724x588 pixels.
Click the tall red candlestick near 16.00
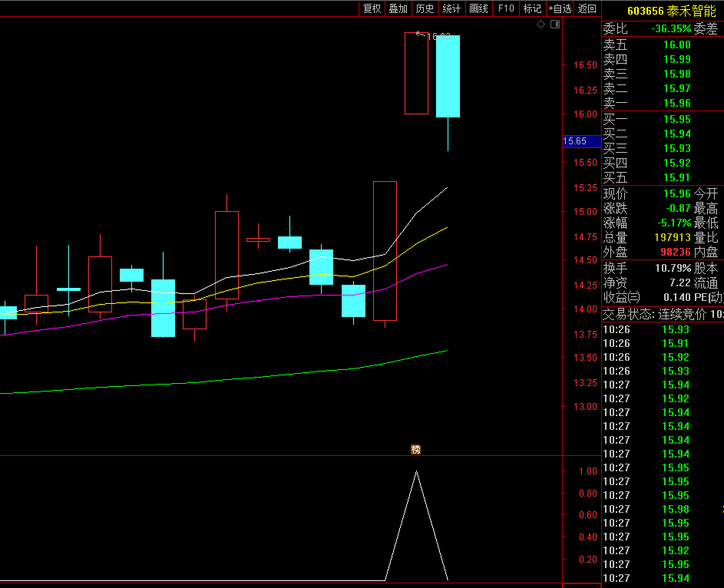416,73
